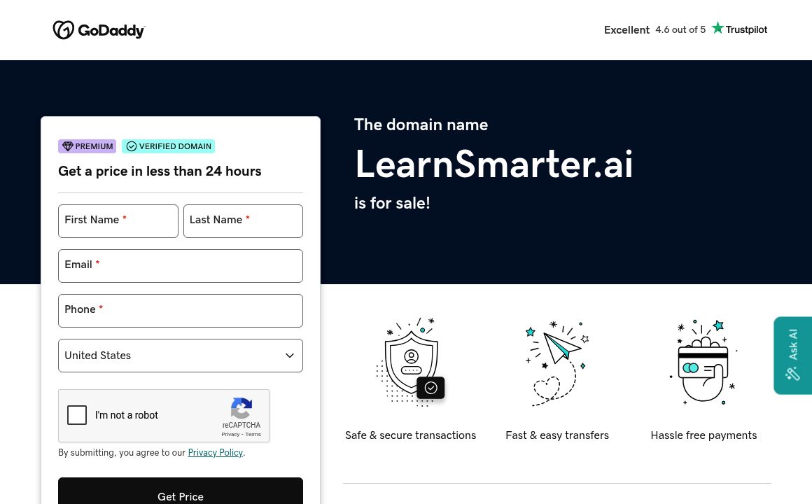The width and height of the screenshot is (812, 504).
Task: Click the chevron on the country selector
Action: [x=289, y=356]
